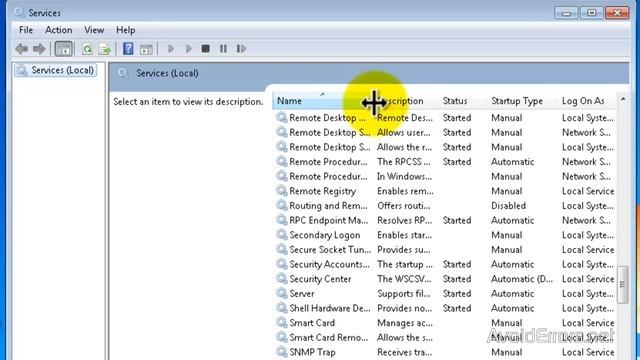Select the Shell Hardware De... service name
The width and height of the screenshot is (640, 360).
(330, 308)
